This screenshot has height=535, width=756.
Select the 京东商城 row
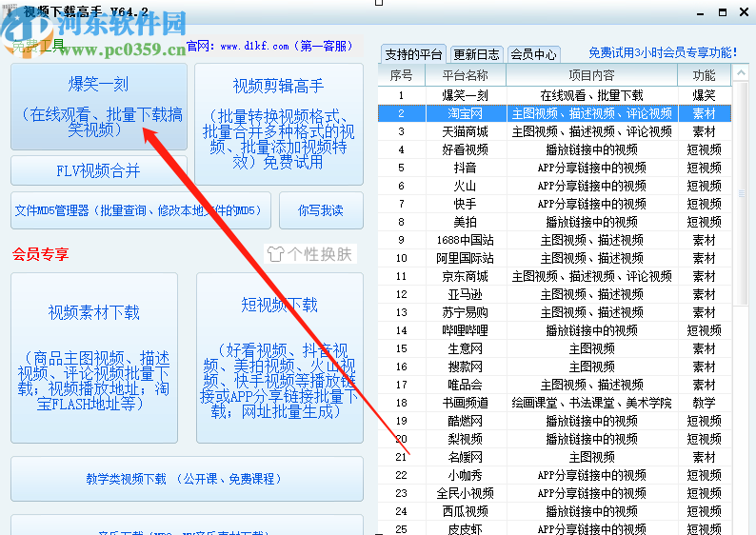554,276
